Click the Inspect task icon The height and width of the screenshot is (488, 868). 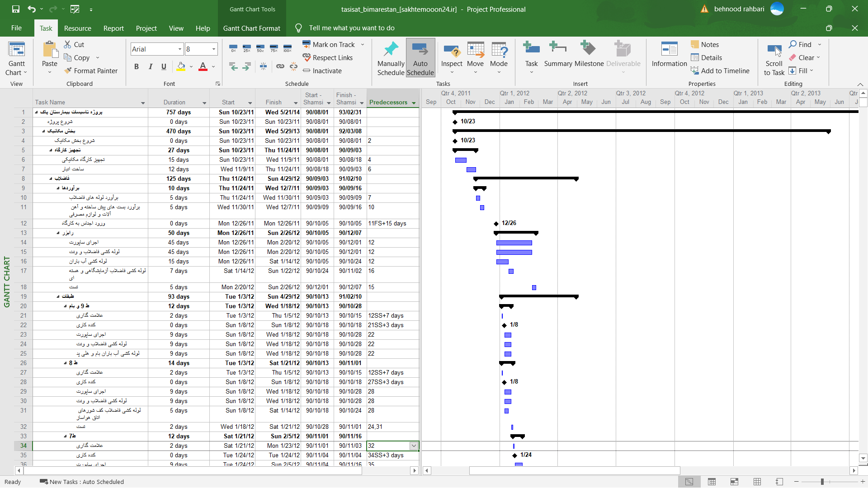[x=452, y=51]
